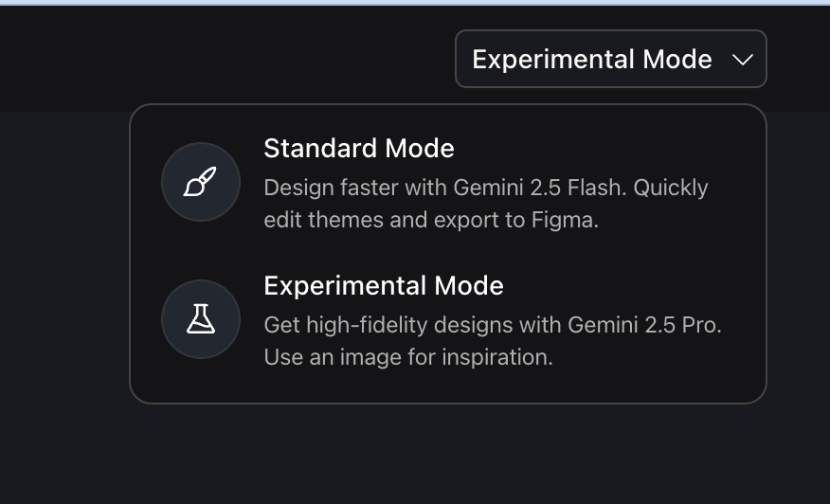The height and width of the screenshot is (504, 830).
Task: Click the 'Use an image for inspiration' text
Action: 407,358
